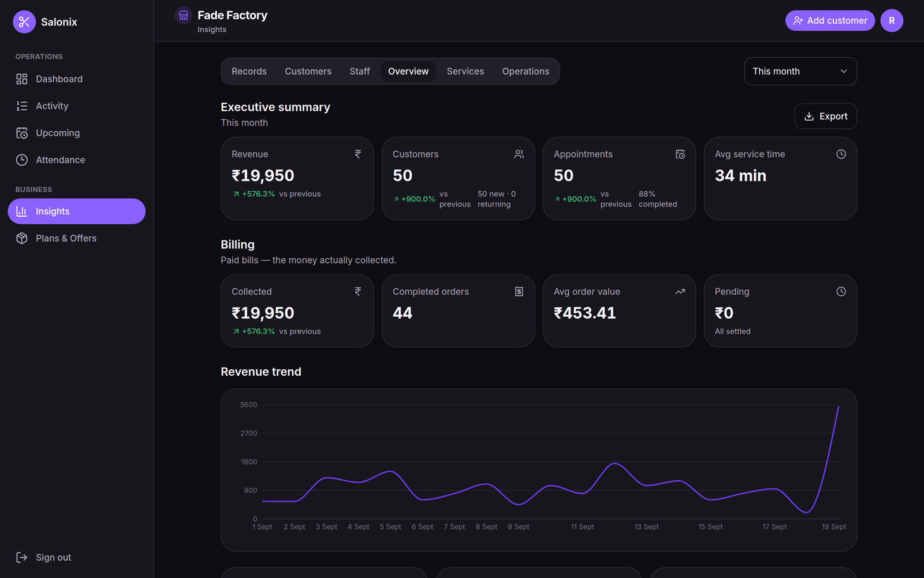Go to Activity page

tap(77, 106)
